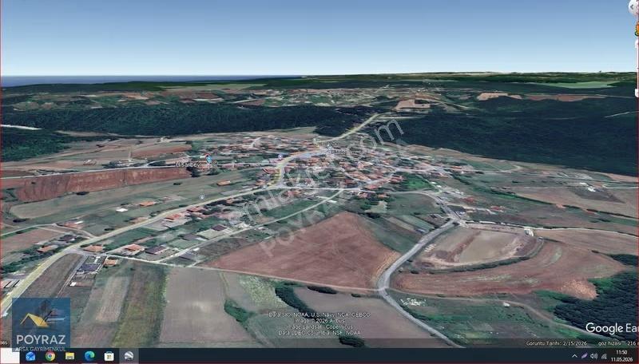
Task: Open the Microsoft Store taskbar icon
Action: (109, 356)
